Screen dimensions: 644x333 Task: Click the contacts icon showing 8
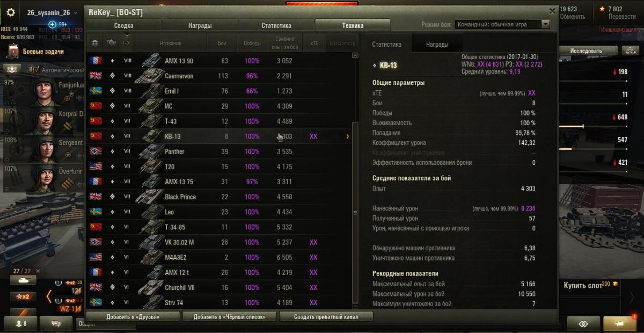(x=21, y=323)
